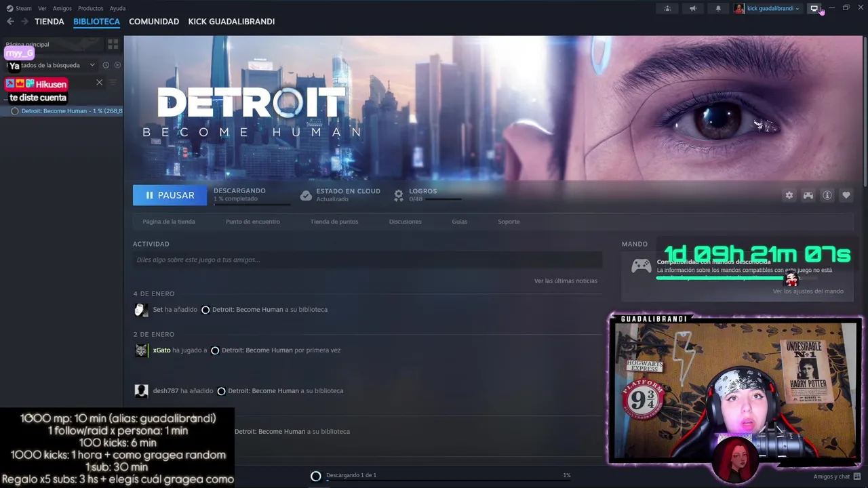Click the desh787 username in activity
The width and height of the screenshot is (868, 488).
[x=165, y=391]
